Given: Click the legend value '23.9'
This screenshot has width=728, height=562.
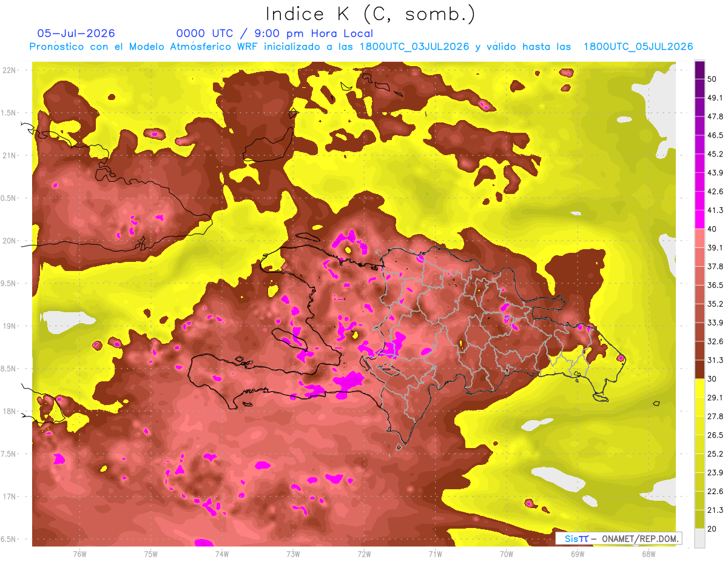Looking at the screenshot, I should [x=715, y=473].
